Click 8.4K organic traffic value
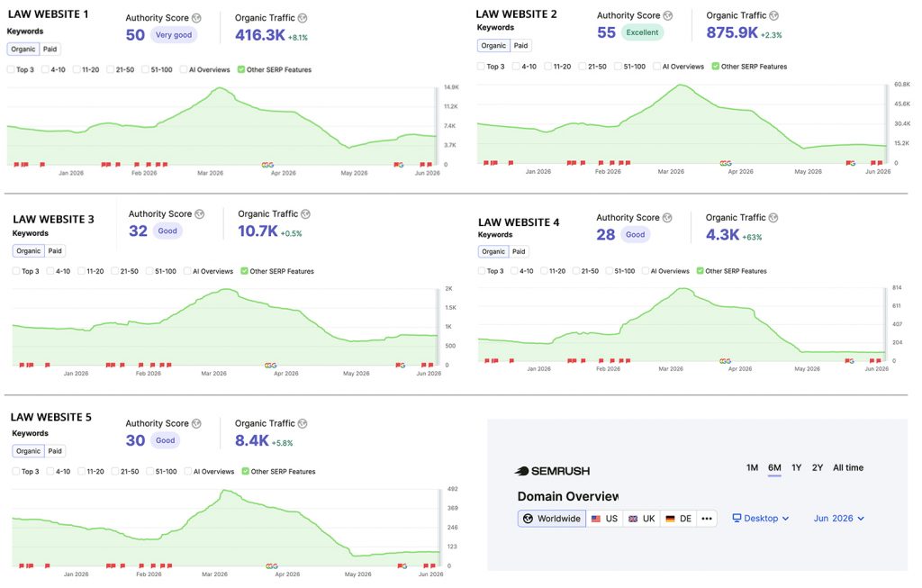Image resolution: width=922 pixels, height=588 pixels. 252,440
